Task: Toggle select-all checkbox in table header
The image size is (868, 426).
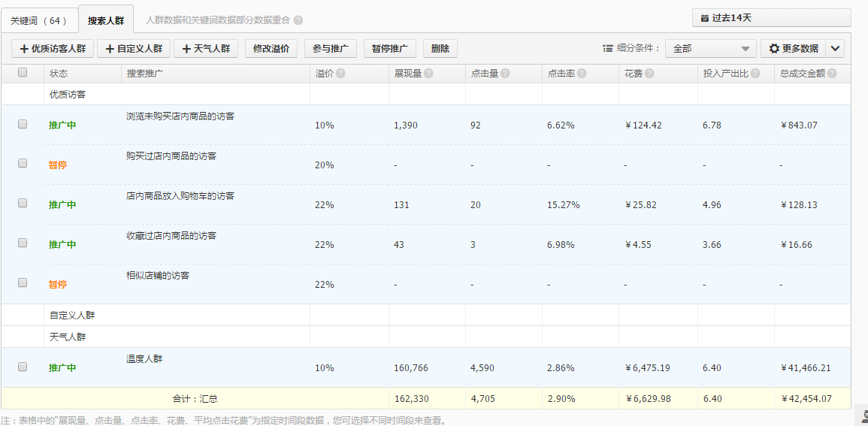Action: tap(23, 72)
